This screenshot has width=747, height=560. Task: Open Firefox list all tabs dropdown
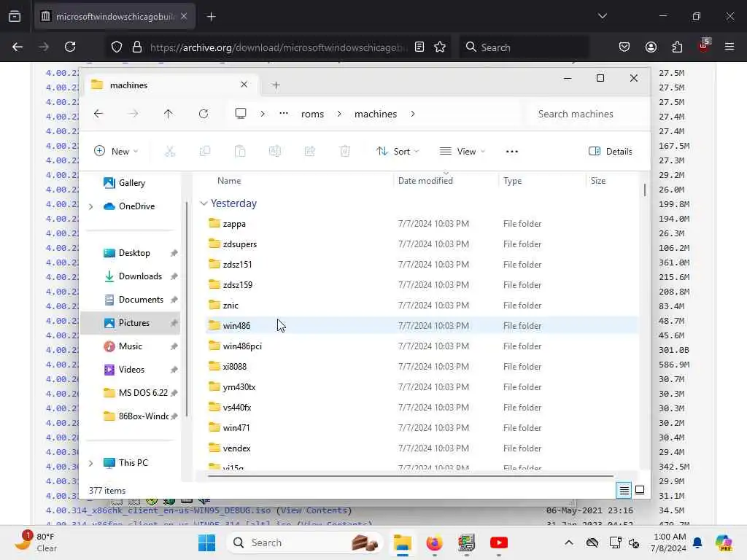pyautogui.click(x=602, y=16)
